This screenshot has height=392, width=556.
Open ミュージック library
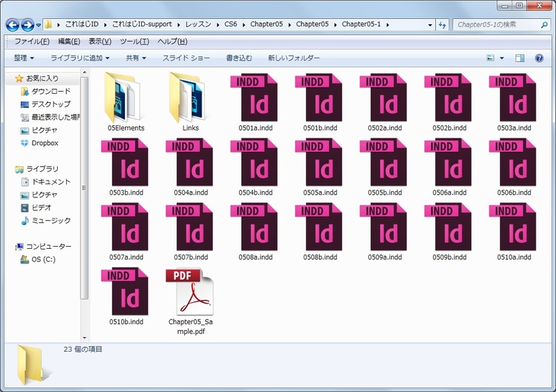[x=45, y=220]
